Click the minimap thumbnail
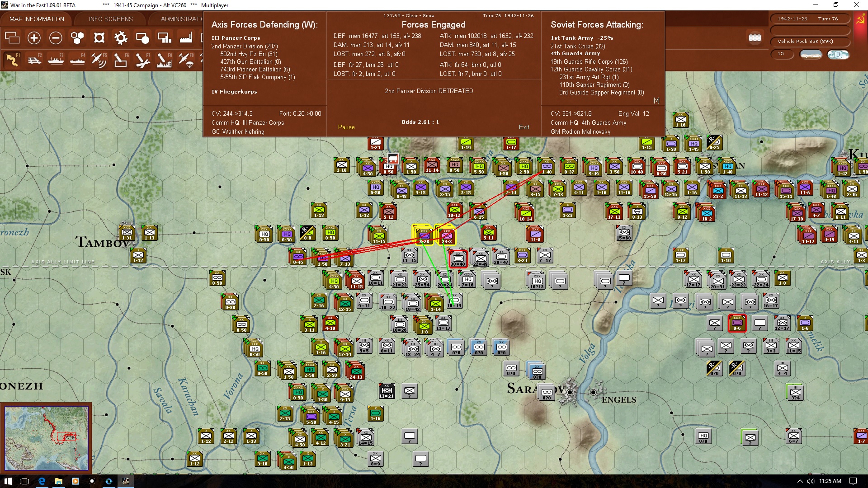This screenshot has width=868, height=488. pyautogui.click(x=46, y=437)
